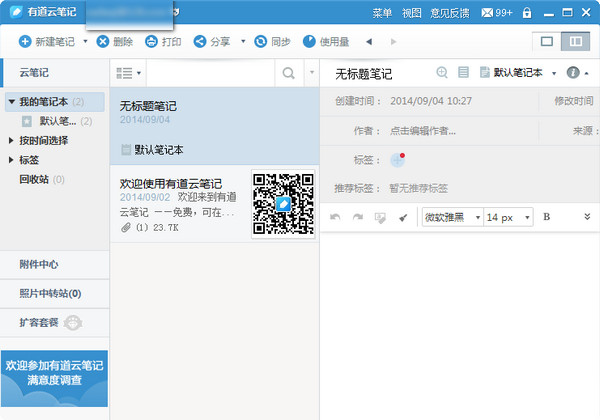Click the 打印 (Print) icon
Image resolution: width=600 pixels, height=420 pixels.
(152, 42)
